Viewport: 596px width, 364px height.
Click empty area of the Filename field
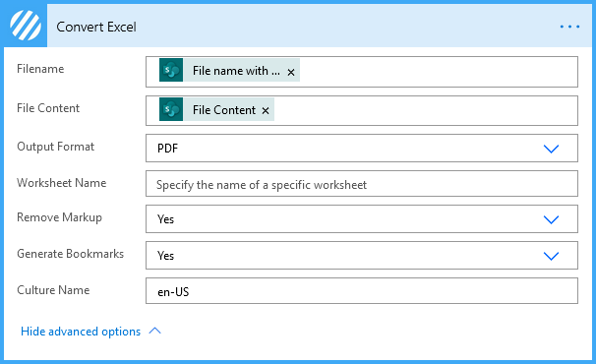pyautogui.click(x=437, y=72)
